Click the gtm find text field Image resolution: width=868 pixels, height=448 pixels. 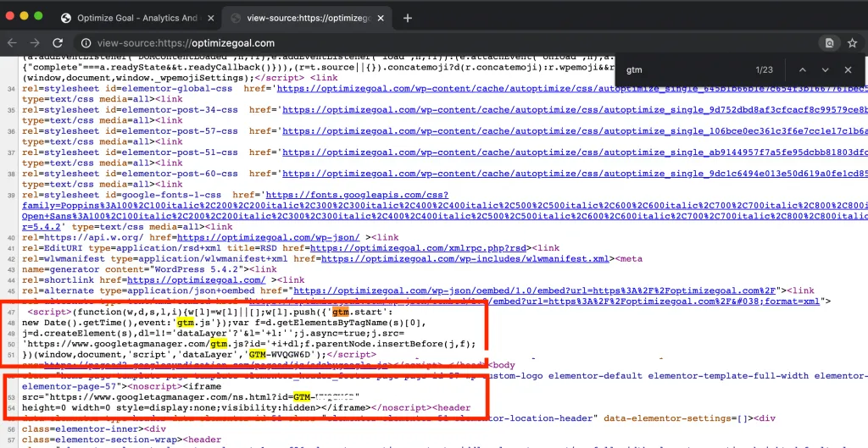tap(687, 69)
